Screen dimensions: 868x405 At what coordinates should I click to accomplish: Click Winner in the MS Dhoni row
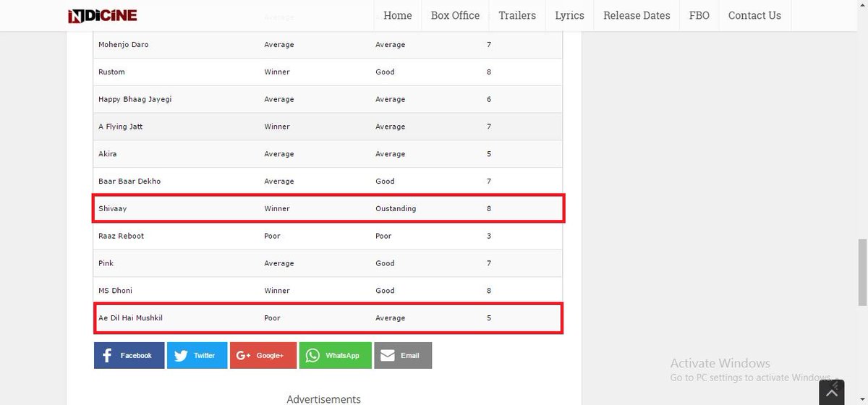pos(277,291)
